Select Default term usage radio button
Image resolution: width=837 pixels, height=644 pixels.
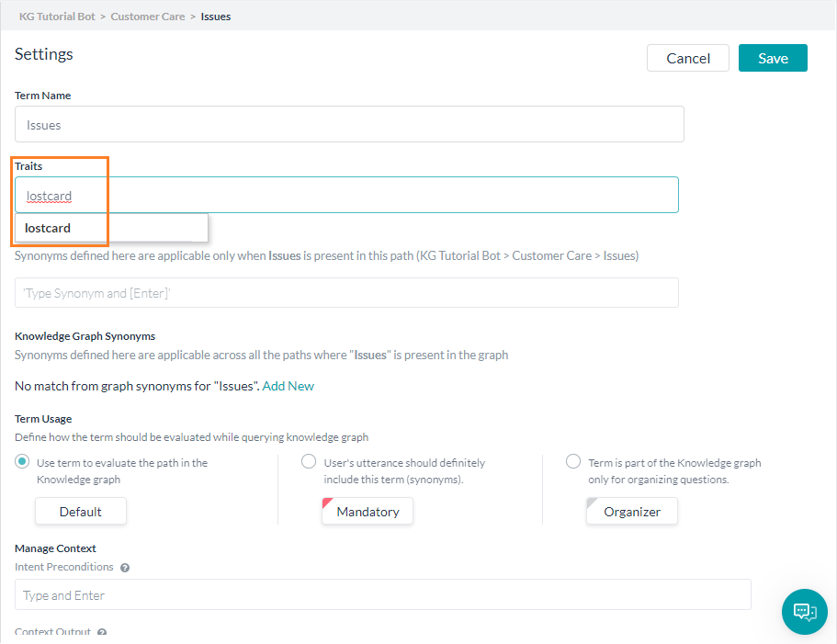click(22, 461)
